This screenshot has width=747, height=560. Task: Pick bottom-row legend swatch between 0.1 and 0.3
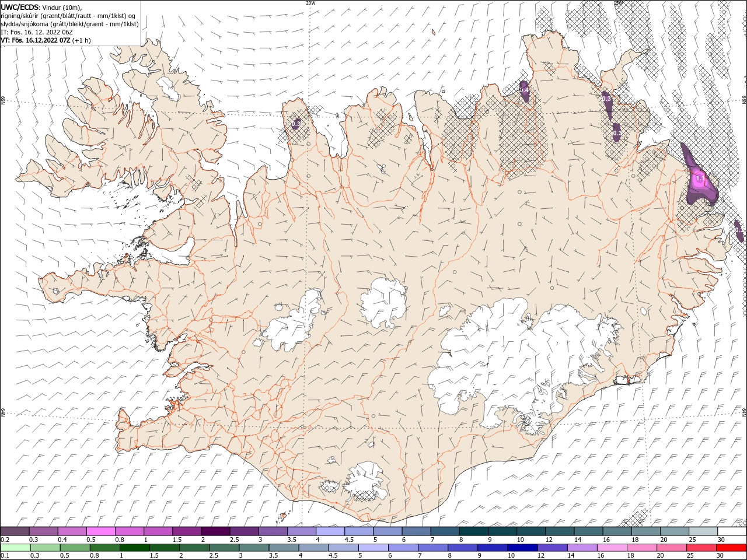click(x=16, y=548)
